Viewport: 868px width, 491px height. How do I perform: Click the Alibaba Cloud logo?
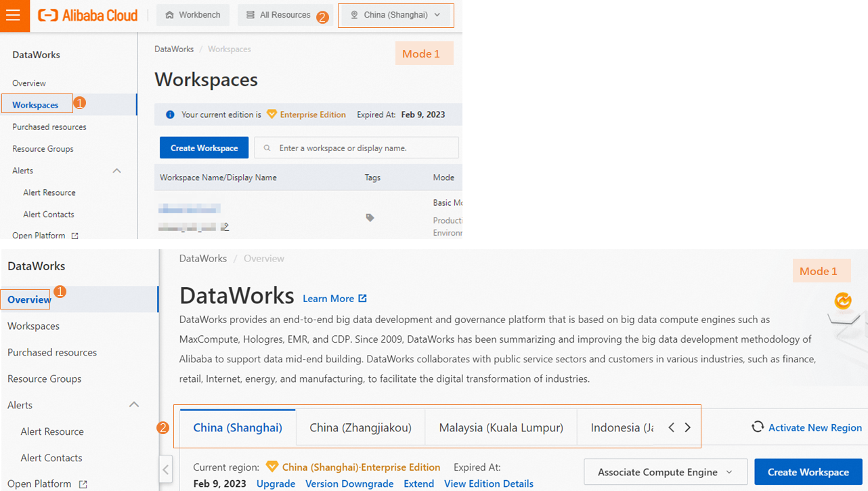(x=87, y=15)
